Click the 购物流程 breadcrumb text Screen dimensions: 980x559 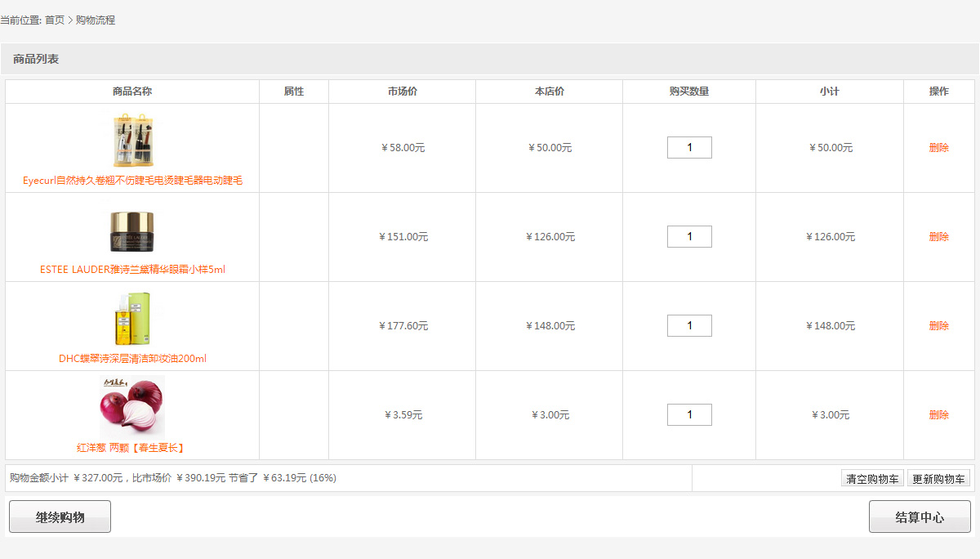click(x=96, y=20)
